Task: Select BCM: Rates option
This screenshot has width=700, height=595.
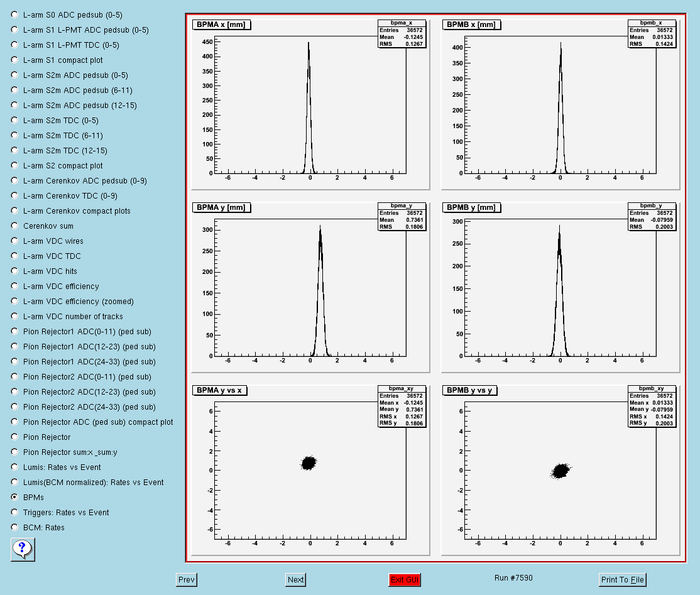Action: pyautogui.click(x=14, y=528)
